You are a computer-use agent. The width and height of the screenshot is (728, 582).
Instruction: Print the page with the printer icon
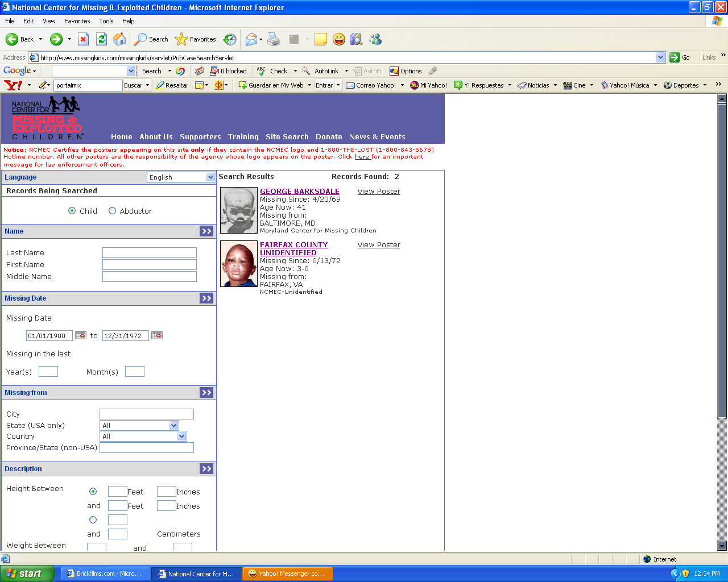click(274, 39)
